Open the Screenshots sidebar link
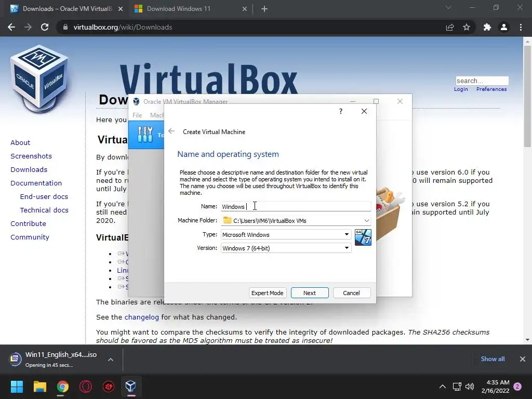The height and width of the screenshot is (399, 532). coord(31,156)
